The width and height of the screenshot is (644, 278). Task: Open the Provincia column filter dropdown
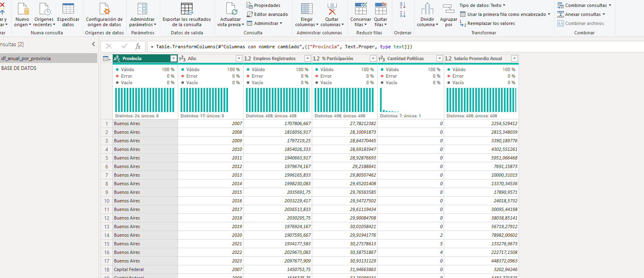coord(174,58)
